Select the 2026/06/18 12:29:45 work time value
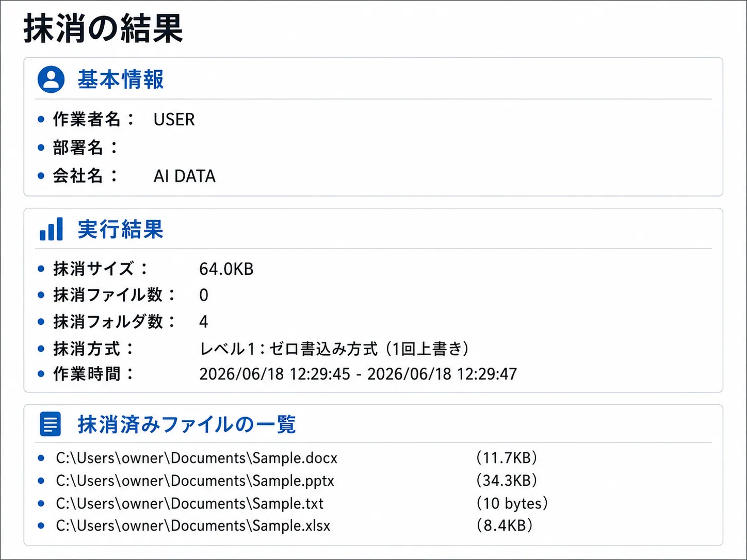747x560 pixels. click(358, 374)
